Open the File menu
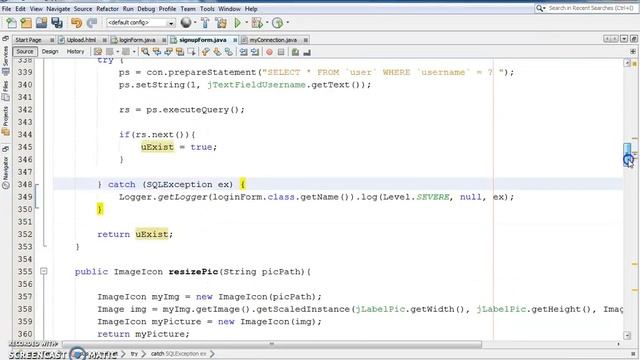 click(x=7, y=9)
